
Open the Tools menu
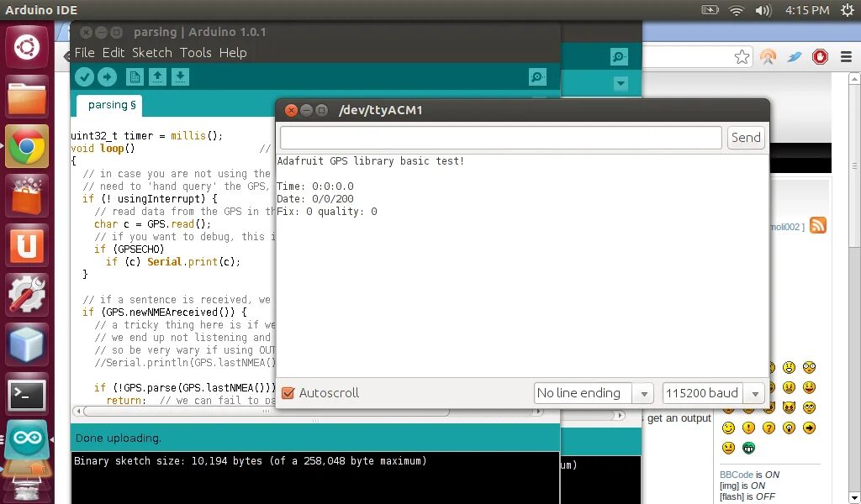point(195,53)
